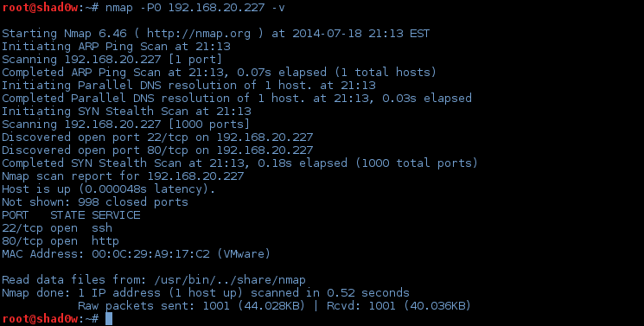
Task: Click the nmap command on the first line
Action: [x=195, y=8]
